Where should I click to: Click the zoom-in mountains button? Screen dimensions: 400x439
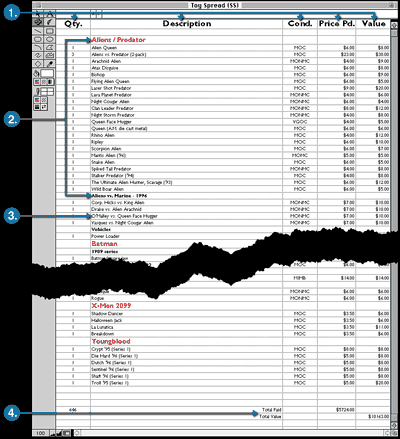pos(59,433)
